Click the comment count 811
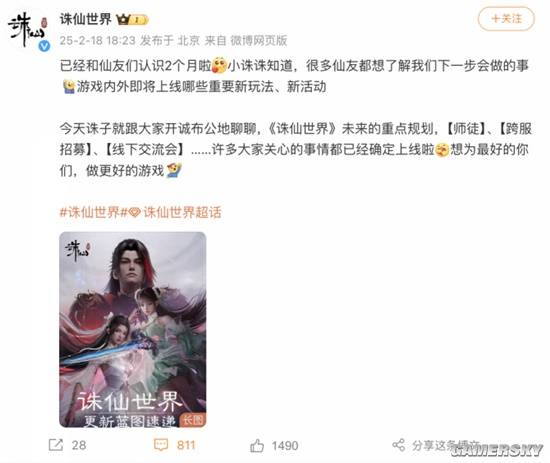 click(186, 445)
